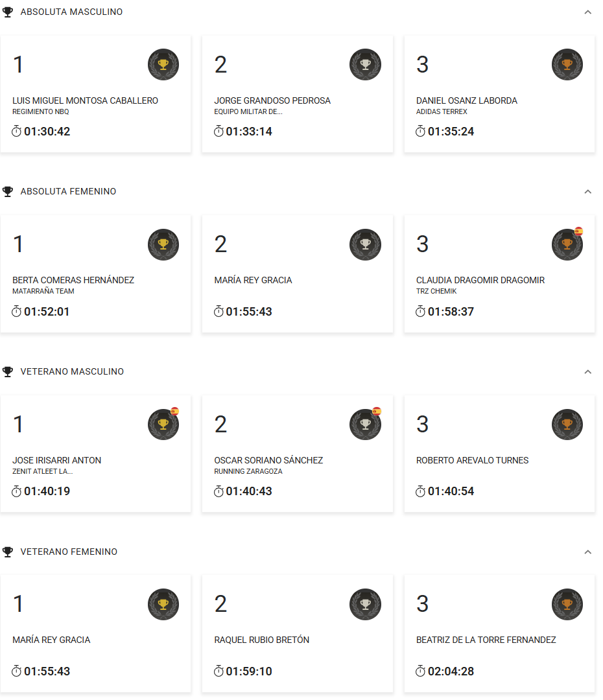Click gold trophy badge for Jose Irisarri Anton
This screenshot has height=700, width=603.
point(163,425)
